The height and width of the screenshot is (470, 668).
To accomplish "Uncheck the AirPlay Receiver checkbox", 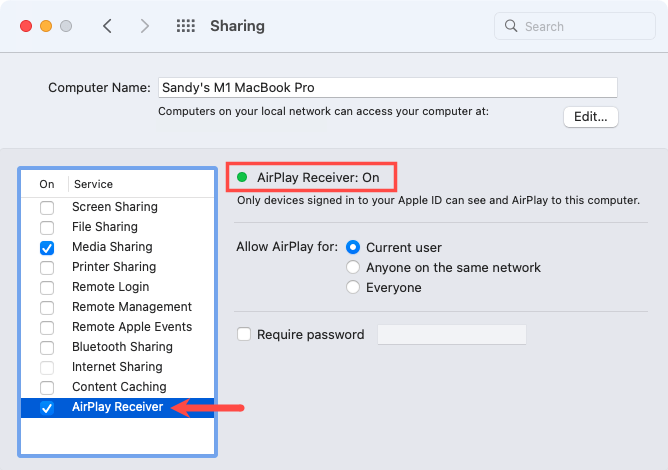I will pos(47,408).
